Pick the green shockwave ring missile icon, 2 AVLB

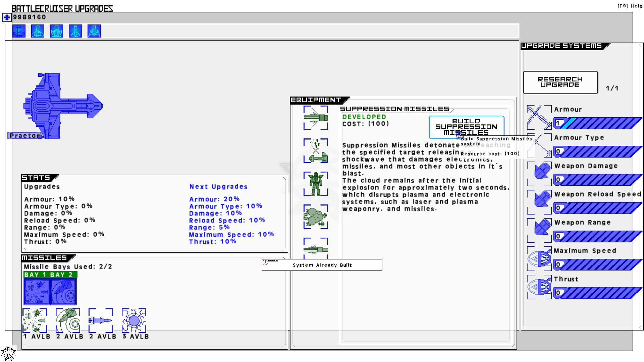tap(68, 321)
